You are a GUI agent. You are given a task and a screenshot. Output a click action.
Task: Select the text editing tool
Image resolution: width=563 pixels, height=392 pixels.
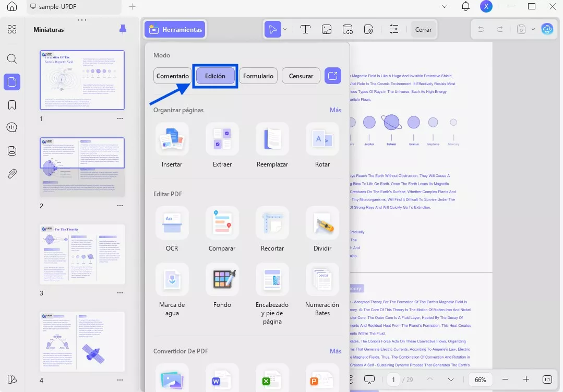305,29
